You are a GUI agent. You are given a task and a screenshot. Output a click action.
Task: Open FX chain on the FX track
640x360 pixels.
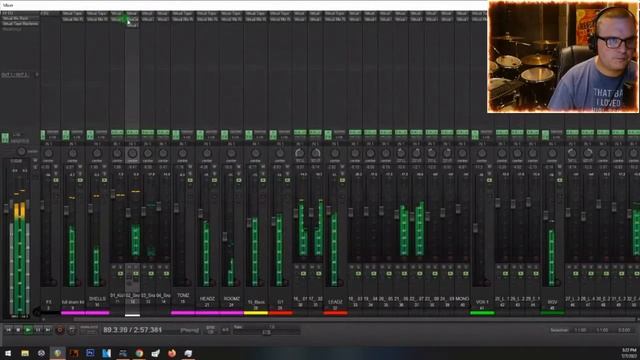(43, 135)
